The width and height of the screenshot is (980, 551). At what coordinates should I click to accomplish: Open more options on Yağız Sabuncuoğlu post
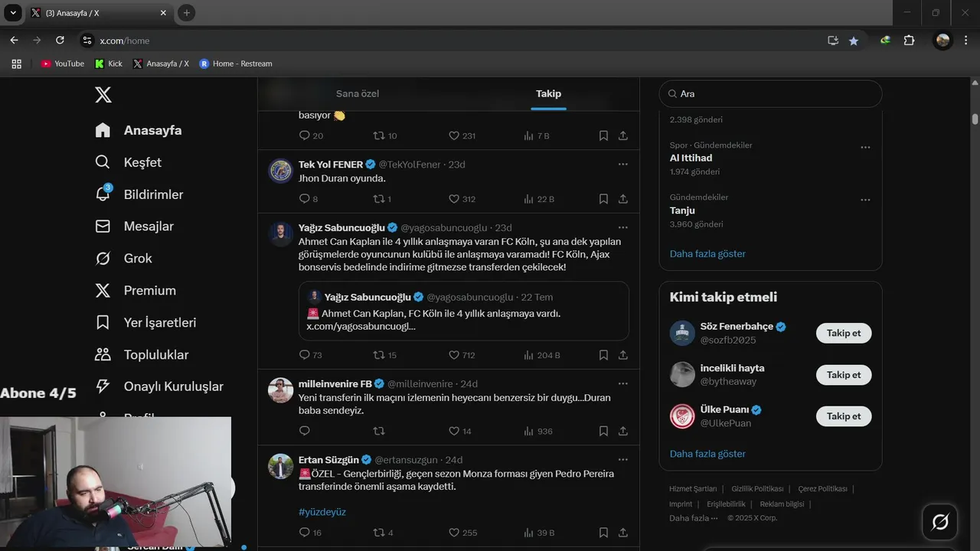pyautogui.click(x=623, y=228)
